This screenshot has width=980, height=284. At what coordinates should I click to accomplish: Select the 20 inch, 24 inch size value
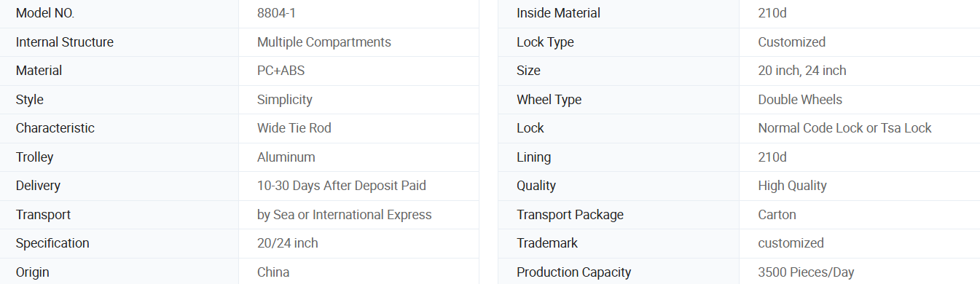pos(802,71)
